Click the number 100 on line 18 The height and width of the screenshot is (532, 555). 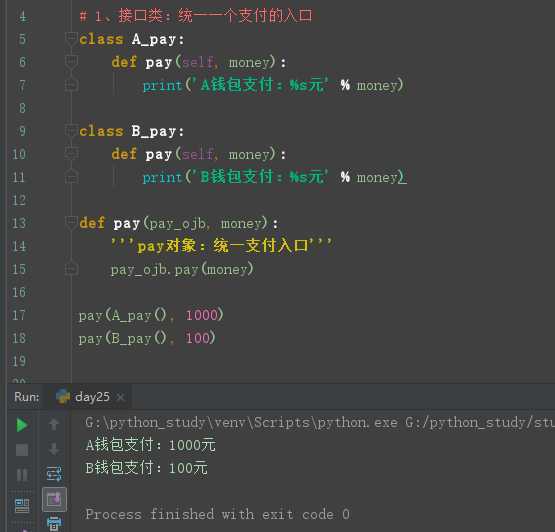[198, 338]
